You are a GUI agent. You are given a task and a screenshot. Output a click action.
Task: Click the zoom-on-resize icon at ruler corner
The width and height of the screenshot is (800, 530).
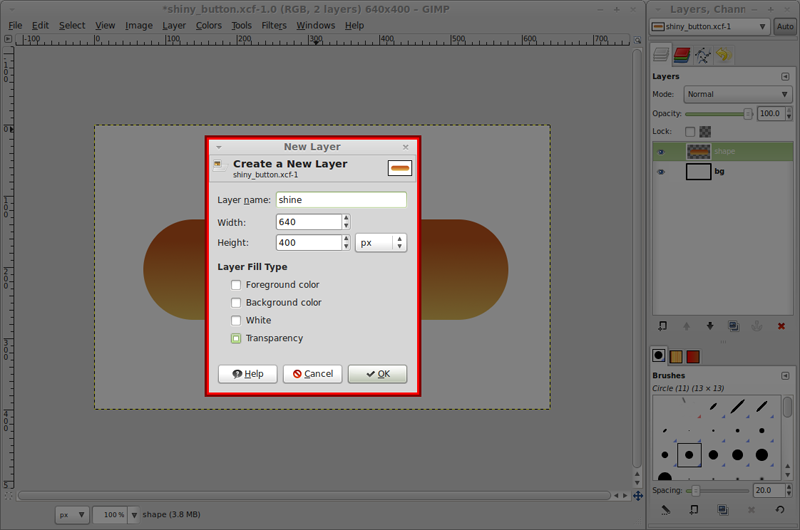point(637,39)
